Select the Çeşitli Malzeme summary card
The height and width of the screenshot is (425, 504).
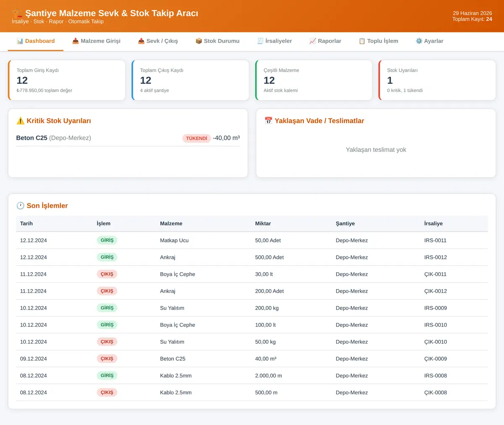(314, 80)
